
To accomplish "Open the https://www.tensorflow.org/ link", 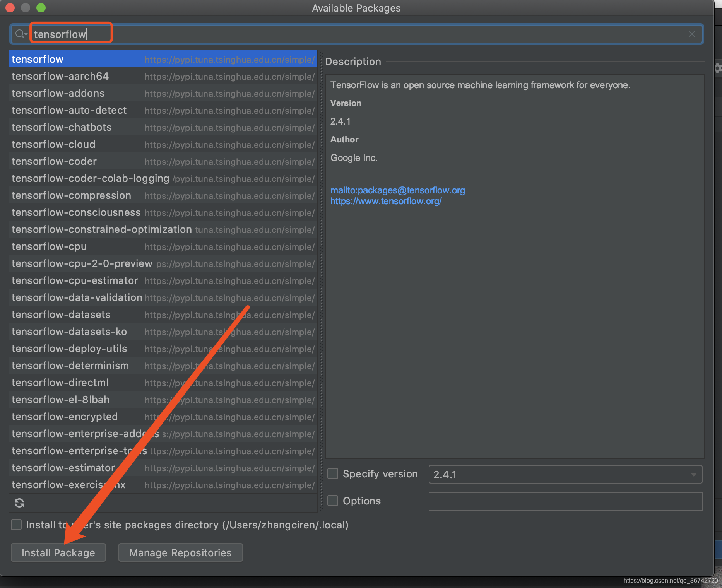I will 386,201.
